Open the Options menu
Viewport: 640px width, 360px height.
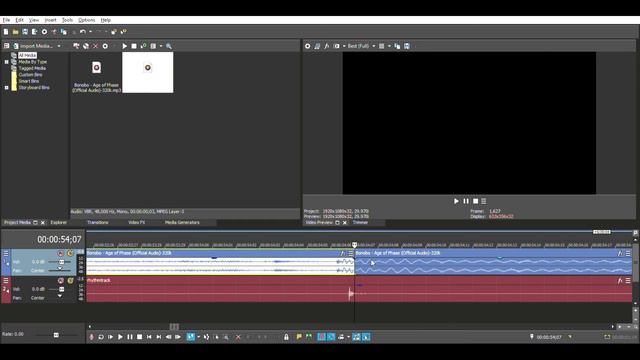click(x=87, y=20)
